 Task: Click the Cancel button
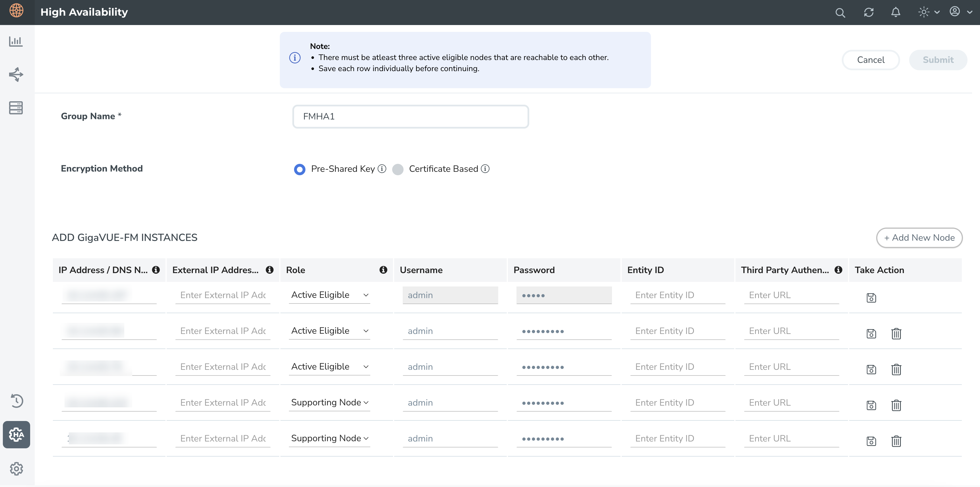click(x=871, y=60)
